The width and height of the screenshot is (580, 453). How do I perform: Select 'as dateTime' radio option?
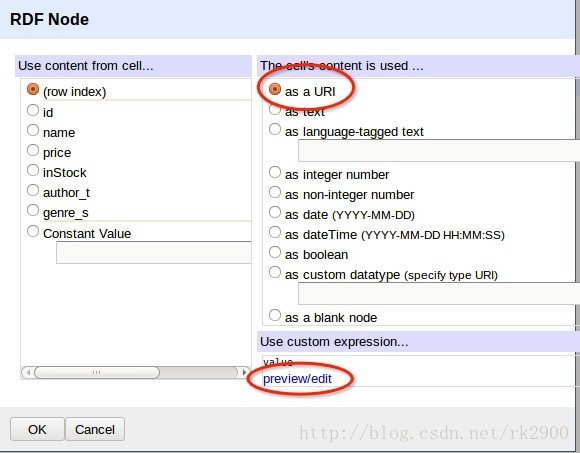[275, 232]
